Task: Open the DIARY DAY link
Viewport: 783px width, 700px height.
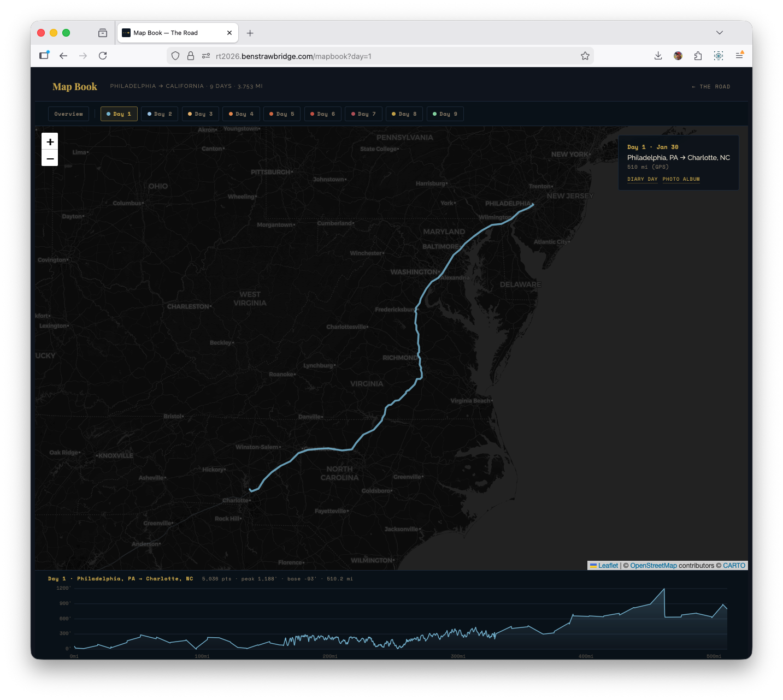Action: coord(642,179)
